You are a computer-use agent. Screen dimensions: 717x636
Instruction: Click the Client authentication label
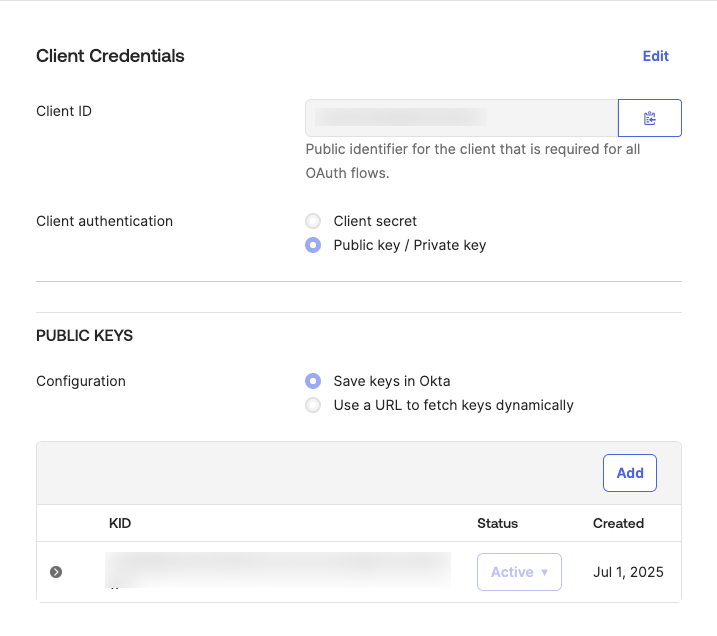[104, 221]
